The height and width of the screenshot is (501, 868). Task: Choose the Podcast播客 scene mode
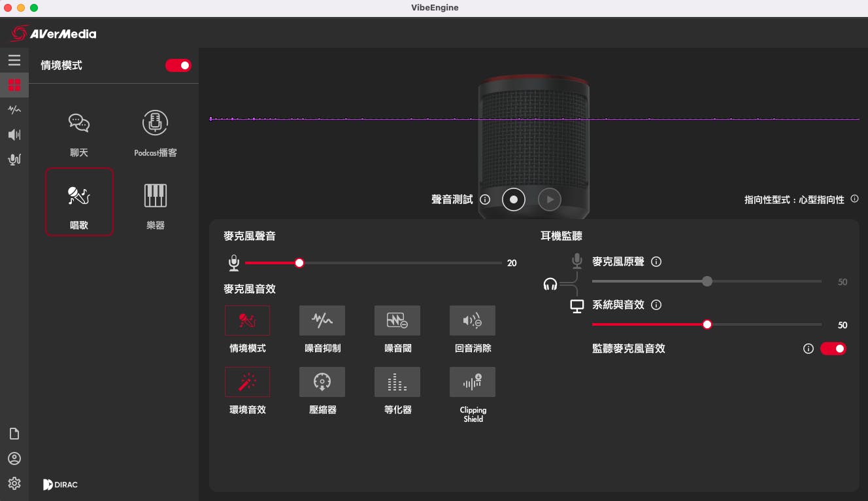click(156, 134)
